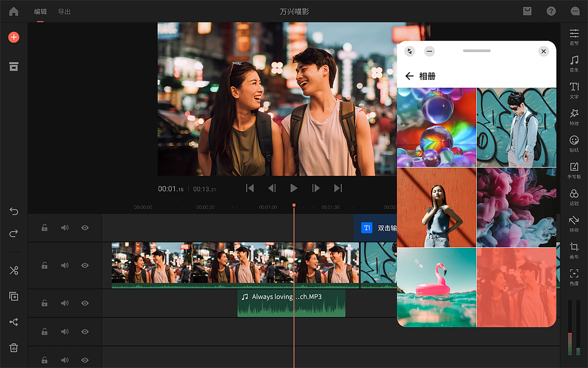Screen dimensions: 588x368
Task: Open the Music (音乐) panel
Action: (574, 63)
